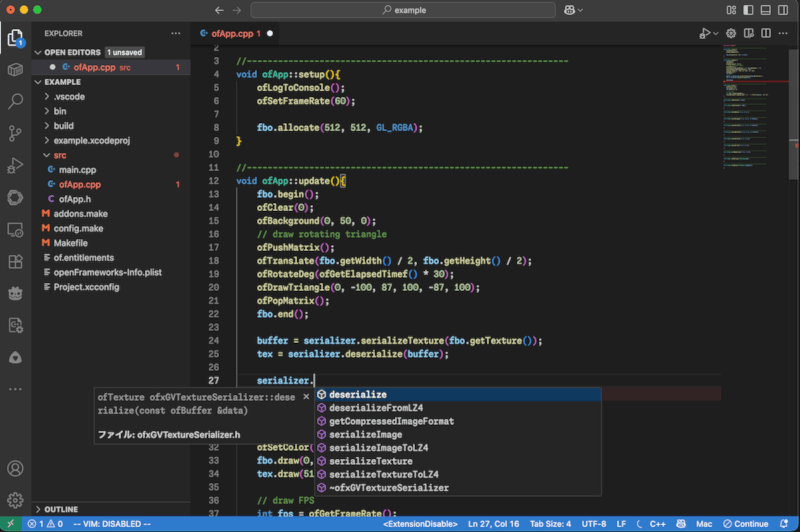Choose getCompressedImageFormat suggestion
The image size is (800, 532).
(458, 421)
